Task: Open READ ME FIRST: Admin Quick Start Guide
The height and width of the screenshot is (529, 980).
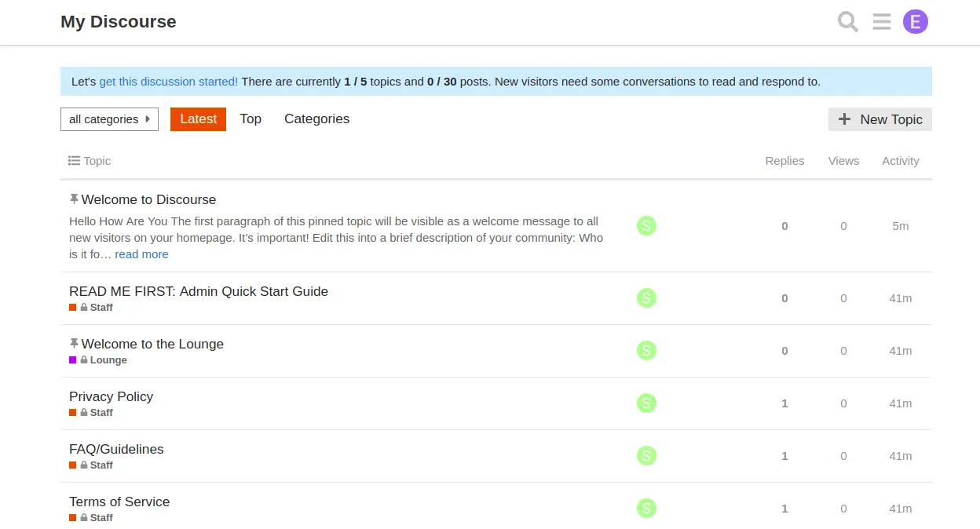Action: [199, 291]
